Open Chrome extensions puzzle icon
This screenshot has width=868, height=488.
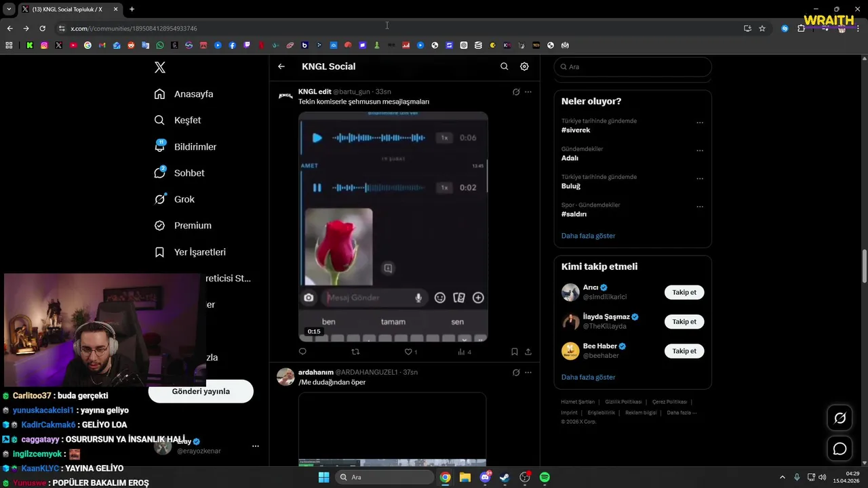click(x=802, y=28)
